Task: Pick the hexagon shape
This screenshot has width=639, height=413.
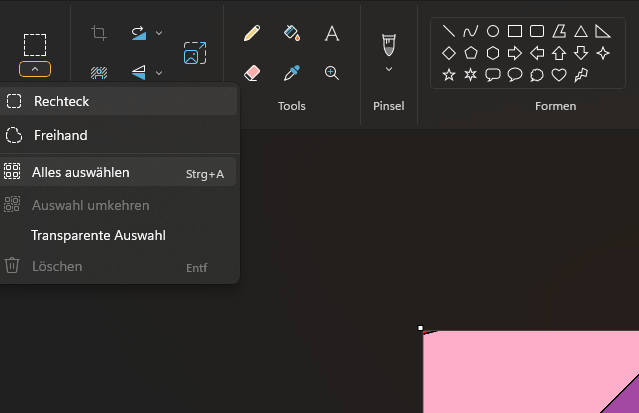Action: click(x=493, y=53)
